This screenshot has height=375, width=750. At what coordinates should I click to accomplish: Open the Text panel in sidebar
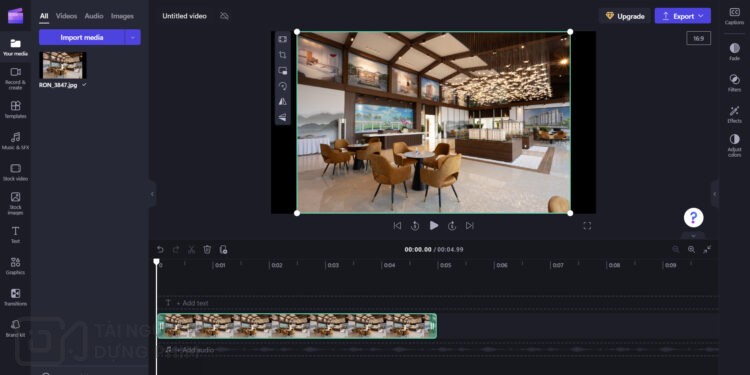(x=15, y=235)
